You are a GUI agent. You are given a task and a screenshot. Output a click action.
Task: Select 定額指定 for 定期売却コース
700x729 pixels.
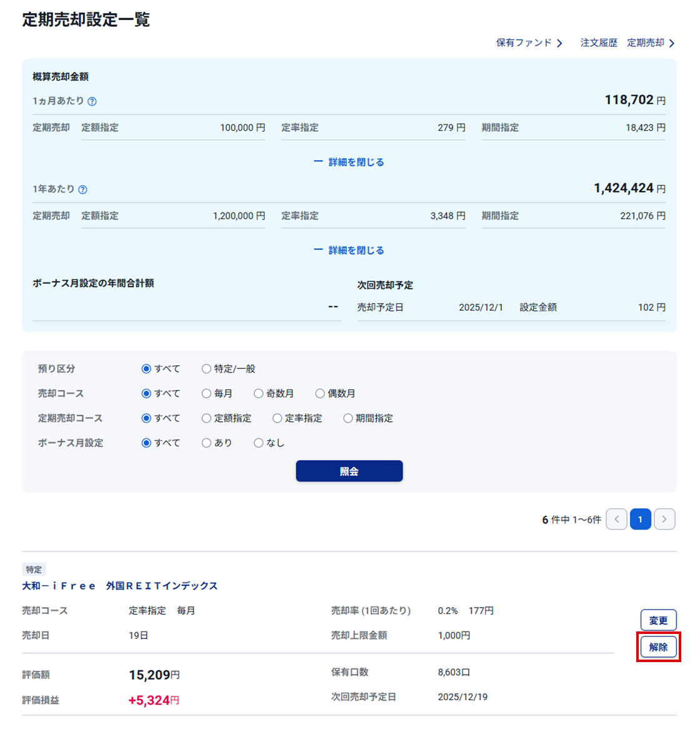click(x=206, y=418)
